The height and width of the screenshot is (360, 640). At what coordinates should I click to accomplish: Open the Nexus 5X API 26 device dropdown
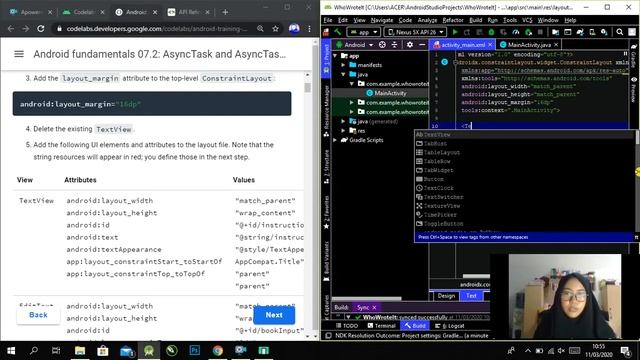(x=415, y=32)
